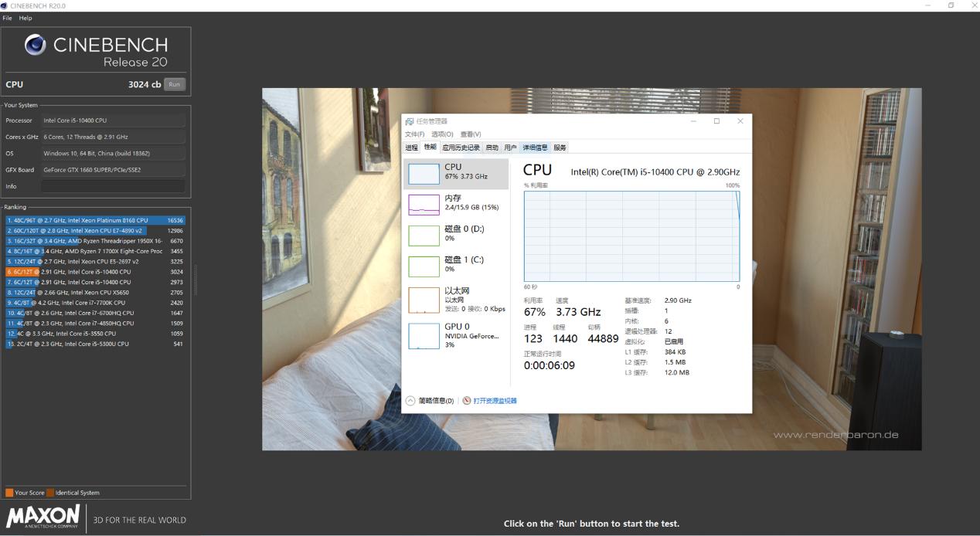980x536 pixels.
Task: Click the resource monitor gauge icon
Action: [x=467, y=401]
